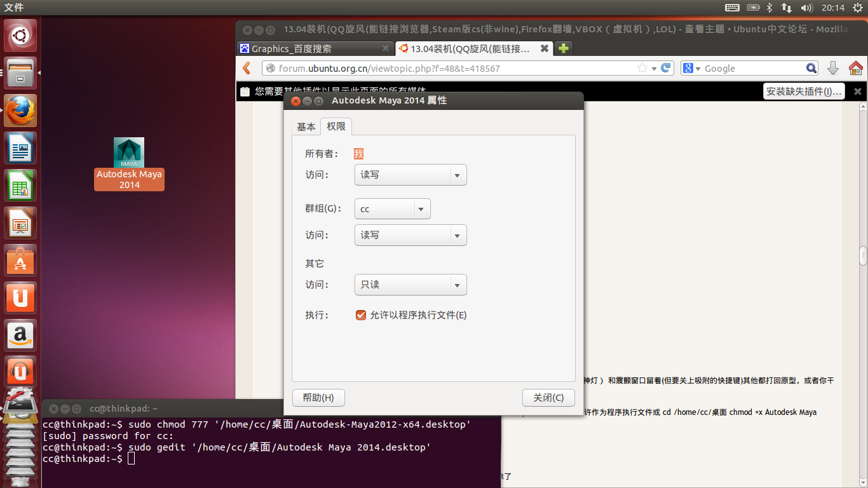Image resolution: width=868 pixels, height=488 pixels.
Task: Bookmark this page with star icon
Action: (x=642, y=68)
